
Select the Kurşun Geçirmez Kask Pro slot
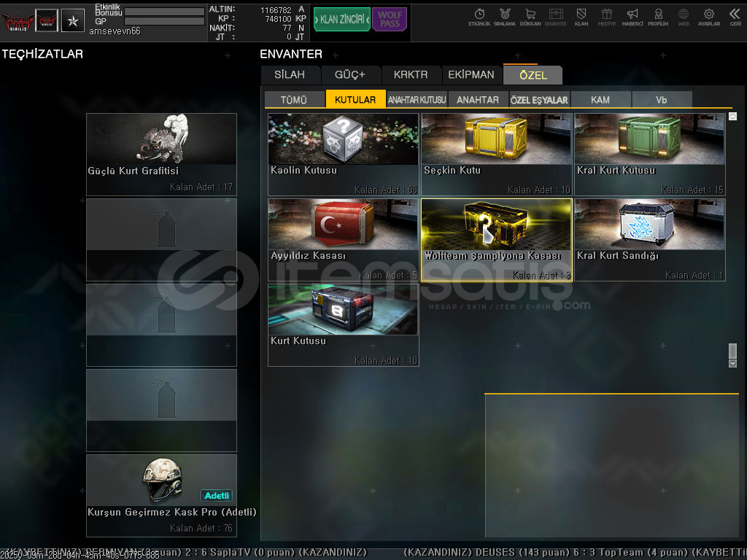pos(161,495)
